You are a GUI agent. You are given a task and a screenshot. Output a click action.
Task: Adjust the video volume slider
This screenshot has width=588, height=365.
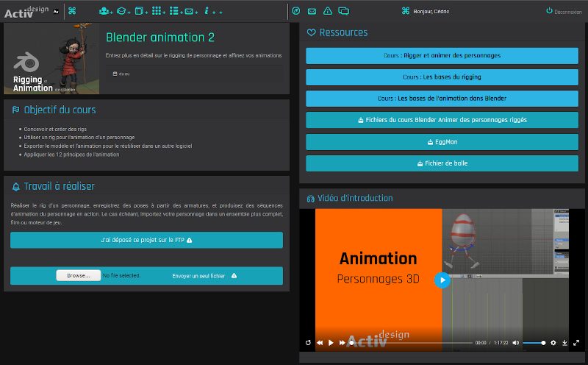534,343
